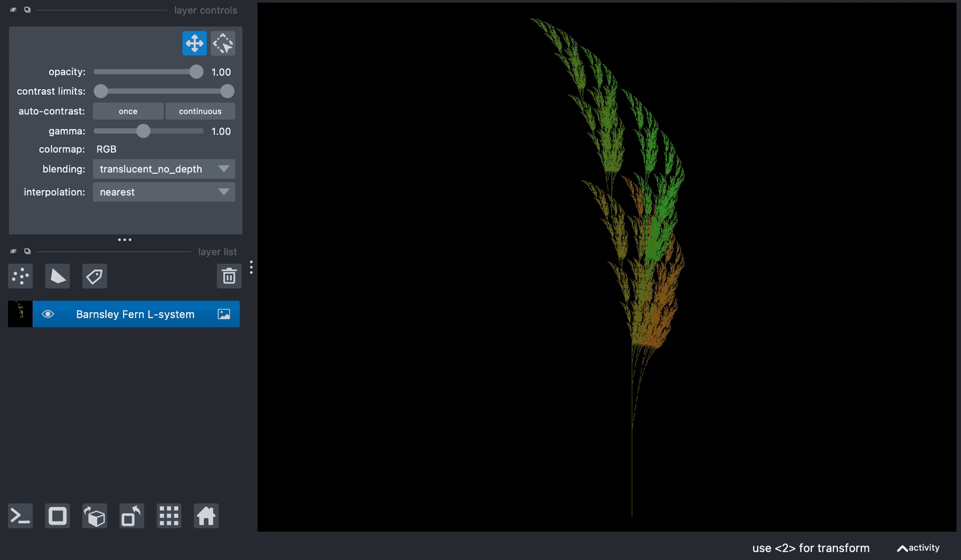Open the blending mode dropdown
This screenshot has height=560, width=961.
point(164,169)
